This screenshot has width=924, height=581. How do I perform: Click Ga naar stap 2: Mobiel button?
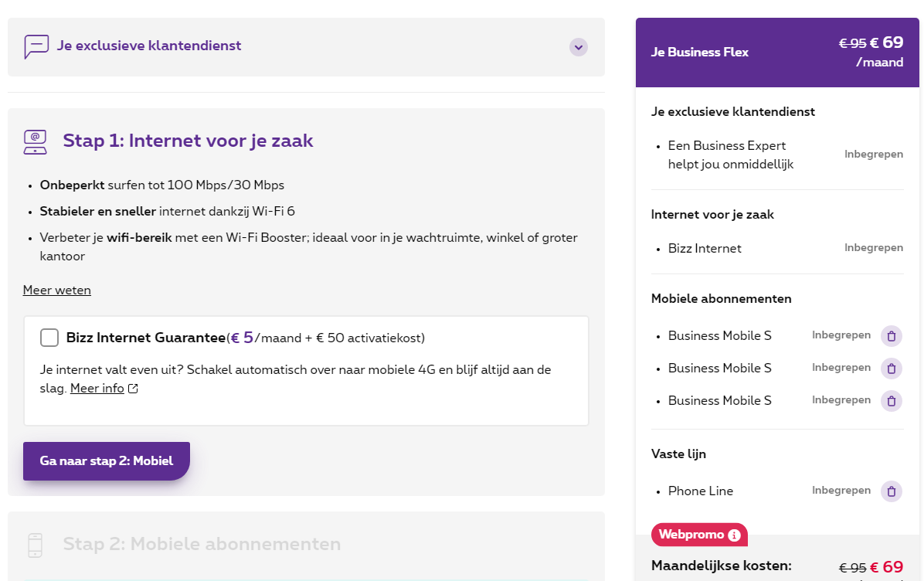click(107, 461)
